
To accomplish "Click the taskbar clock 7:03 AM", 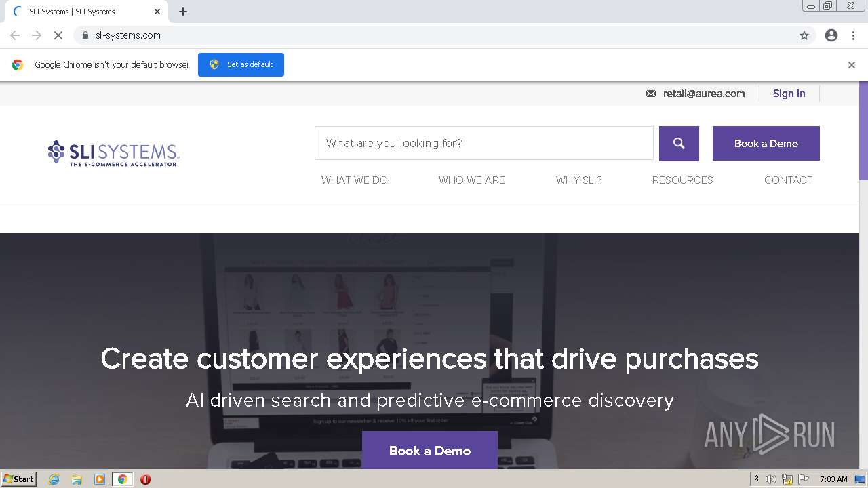I will coord(833,479).
